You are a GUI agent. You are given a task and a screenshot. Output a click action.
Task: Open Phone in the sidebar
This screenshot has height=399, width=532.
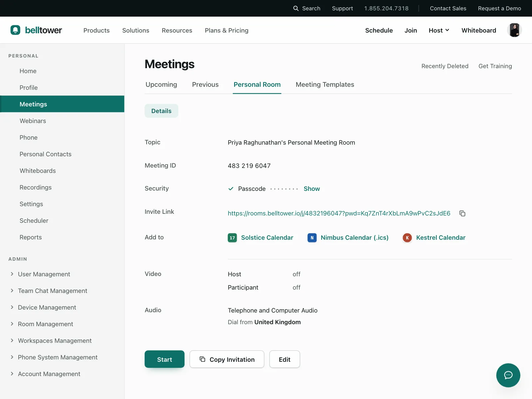62,138
